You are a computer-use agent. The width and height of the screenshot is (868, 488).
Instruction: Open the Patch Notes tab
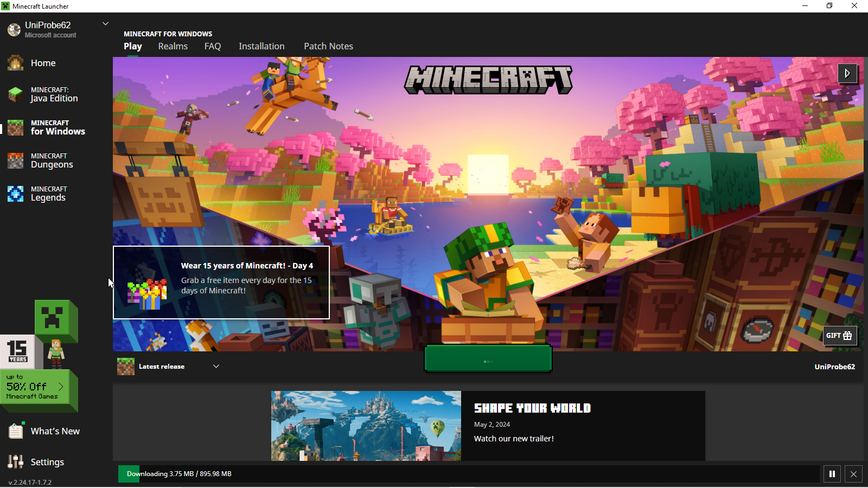tap(328, 46)
